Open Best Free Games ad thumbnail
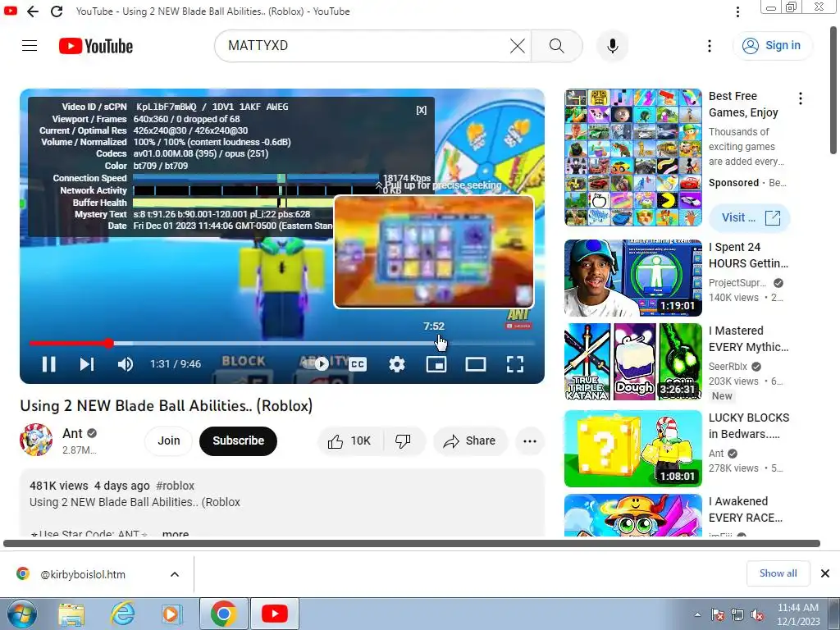Screen dimensions: 840x630 [633, 157]
